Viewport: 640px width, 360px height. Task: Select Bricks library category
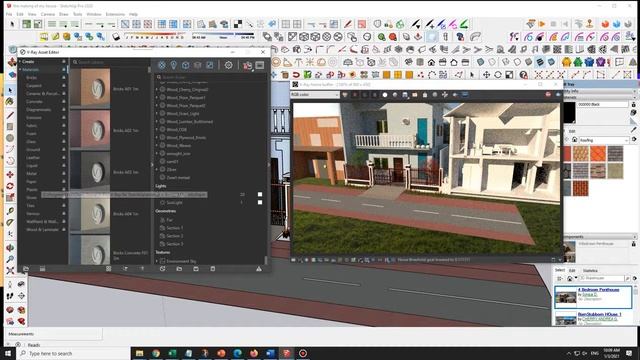(x=32, y=78)
